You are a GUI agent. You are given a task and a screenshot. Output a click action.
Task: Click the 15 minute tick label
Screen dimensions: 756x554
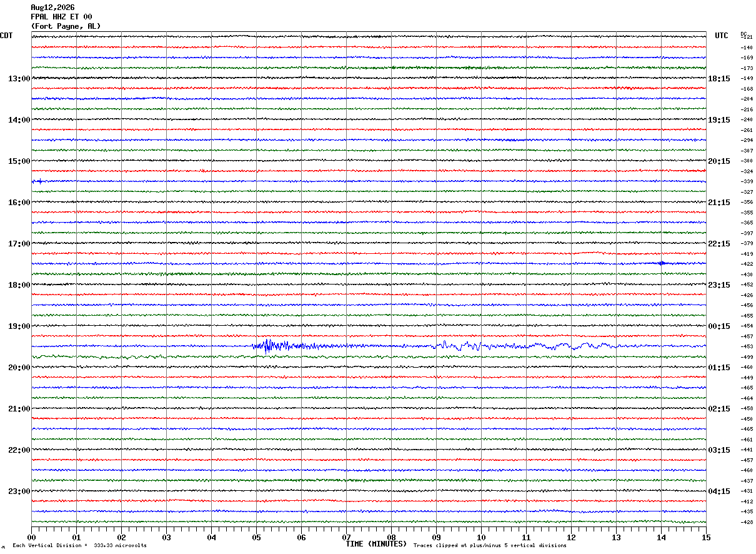tap(706, 538)
